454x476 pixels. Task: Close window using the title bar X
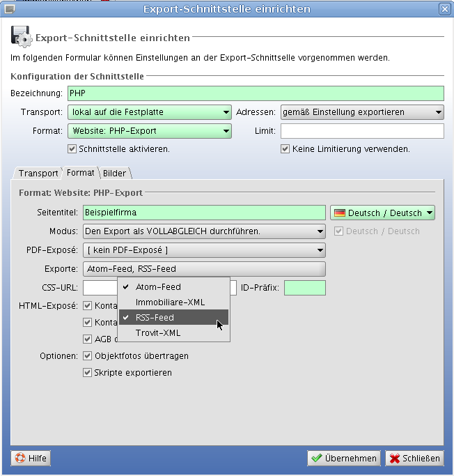[x=444, y=9]
